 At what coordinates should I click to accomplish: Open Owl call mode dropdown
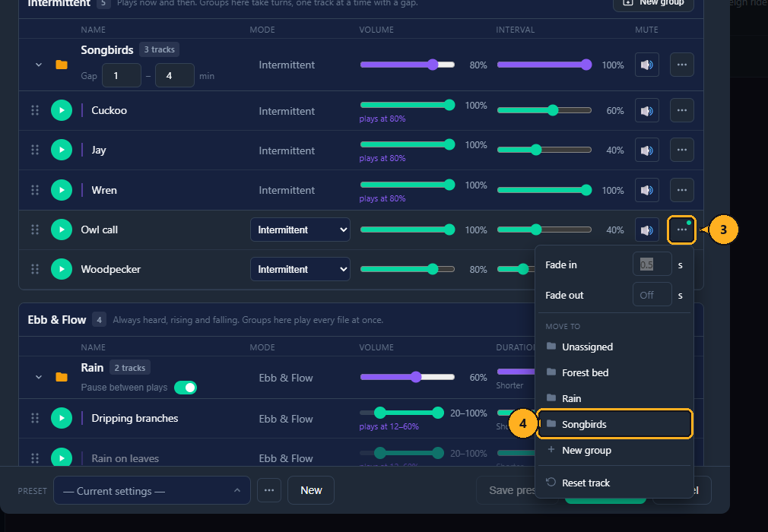tap(300, 230)
